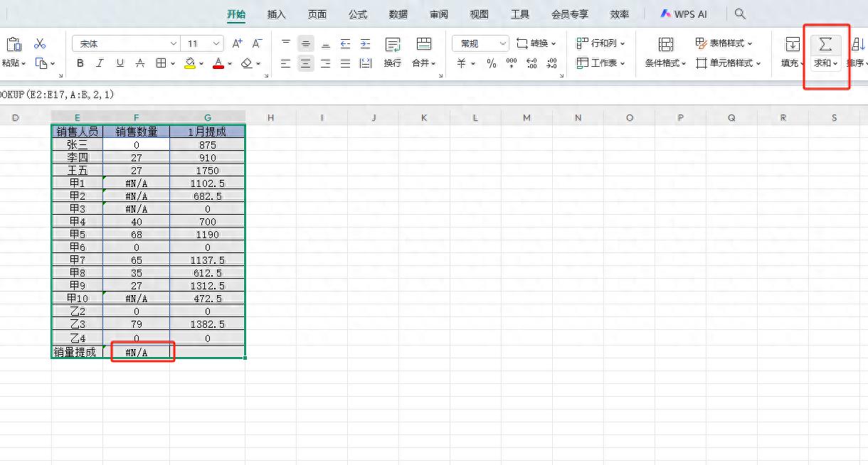Click the 求和 AutoSum sigma icon
Screen dimensions: 868x465
(825, 45)
